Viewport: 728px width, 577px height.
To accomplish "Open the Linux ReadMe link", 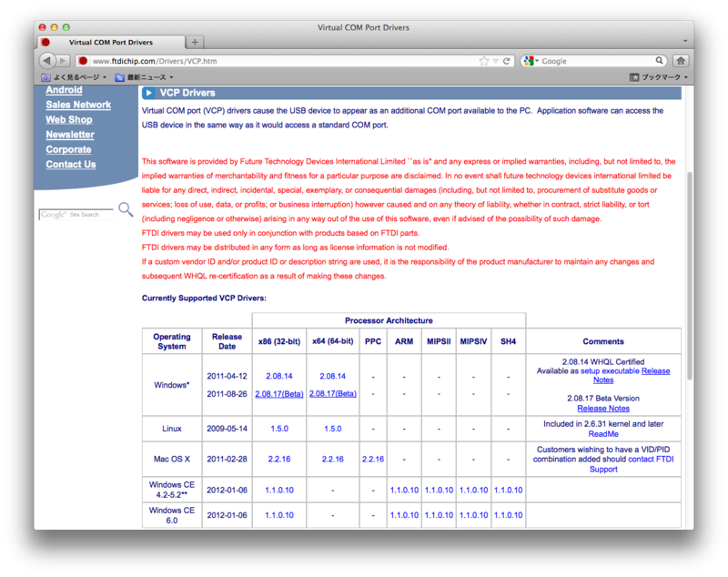I will (603, 434).
